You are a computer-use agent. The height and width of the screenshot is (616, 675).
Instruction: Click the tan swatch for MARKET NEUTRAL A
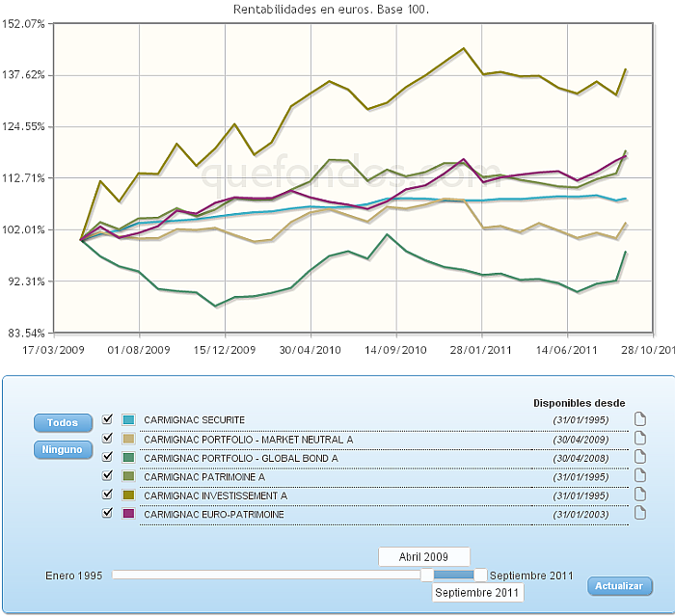pos(128,439)
